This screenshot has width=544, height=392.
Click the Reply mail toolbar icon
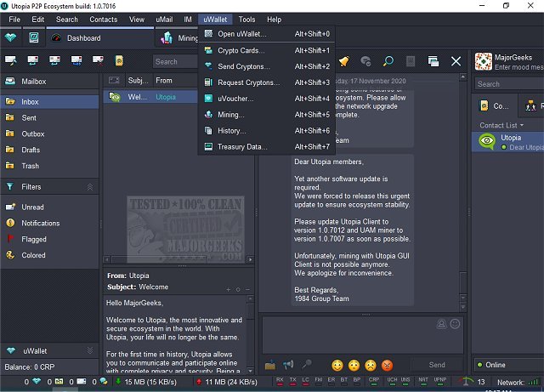pos(33,60)
